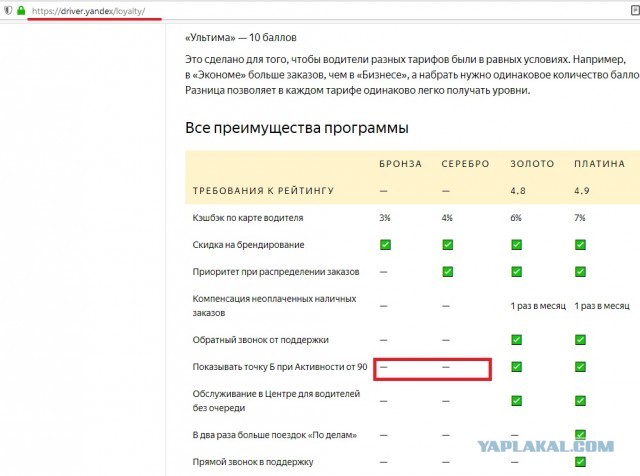
Task: Click the Серебро checkmark for Приоритет при распределении заказов
Action: [448, 271]
